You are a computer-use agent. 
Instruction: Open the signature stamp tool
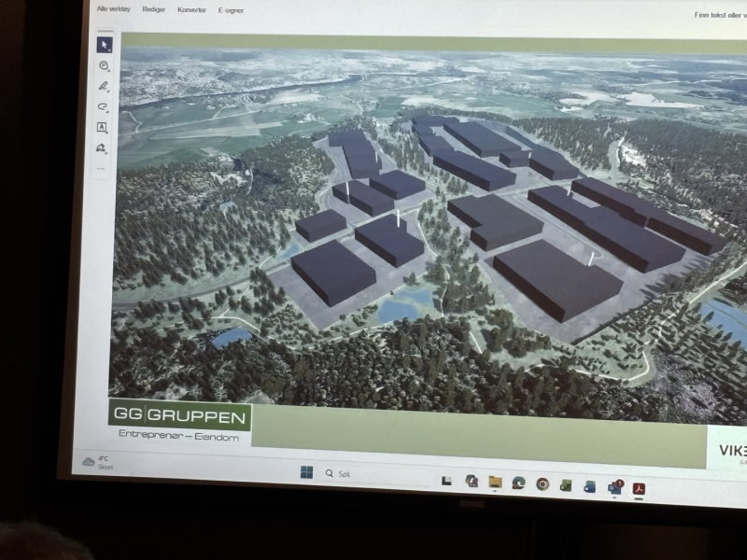(101, 148)
